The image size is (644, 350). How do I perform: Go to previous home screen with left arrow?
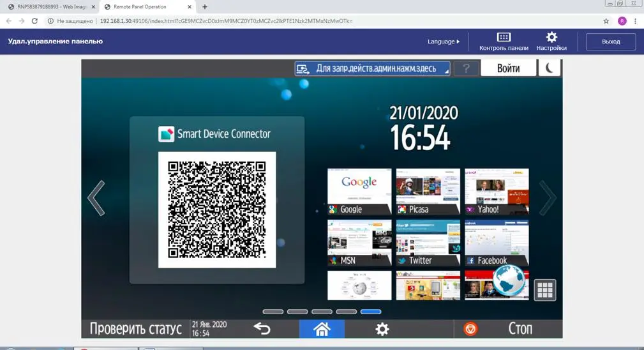(x=96, y=198)
